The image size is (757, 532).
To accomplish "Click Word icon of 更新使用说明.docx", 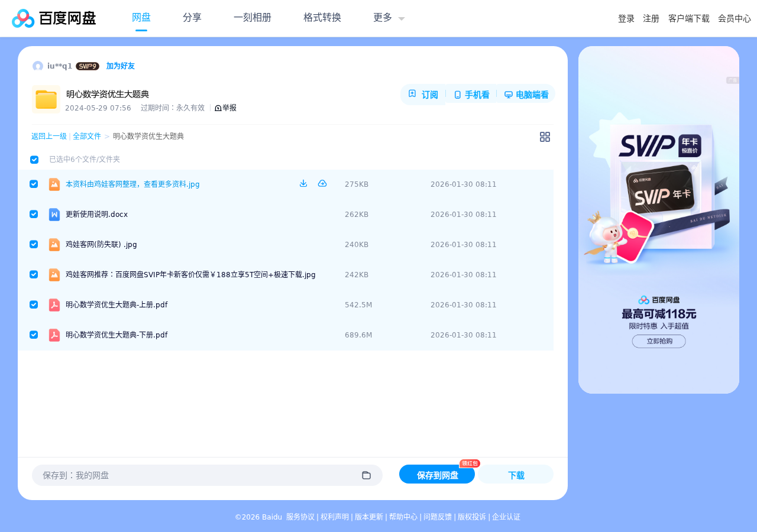I will click(x=54, y=215).
